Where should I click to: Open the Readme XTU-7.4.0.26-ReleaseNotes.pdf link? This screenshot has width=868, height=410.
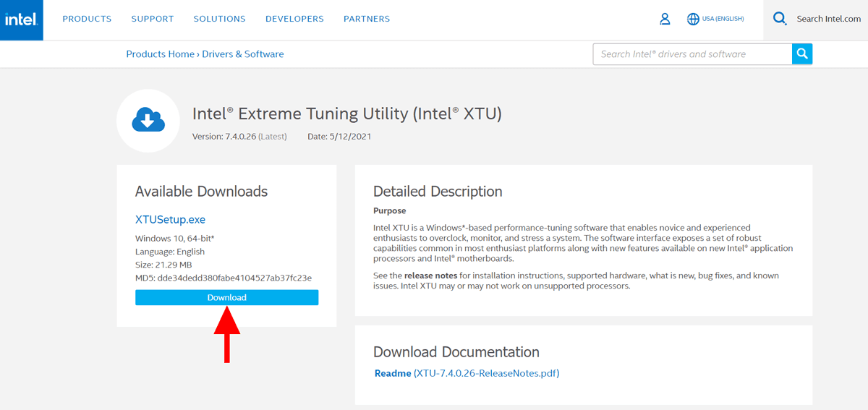[467, 373]
